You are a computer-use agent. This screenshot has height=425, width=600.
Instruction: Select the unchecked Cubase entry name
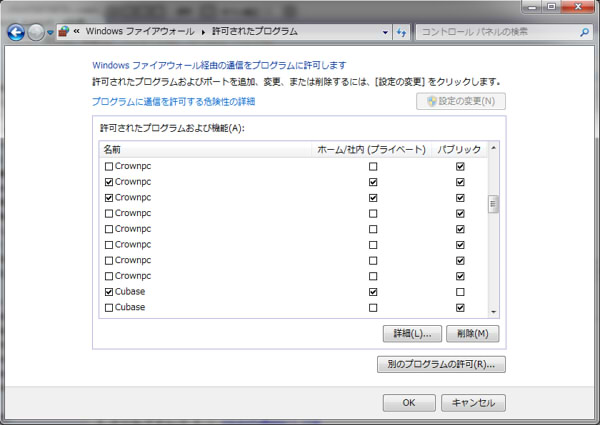130,307
